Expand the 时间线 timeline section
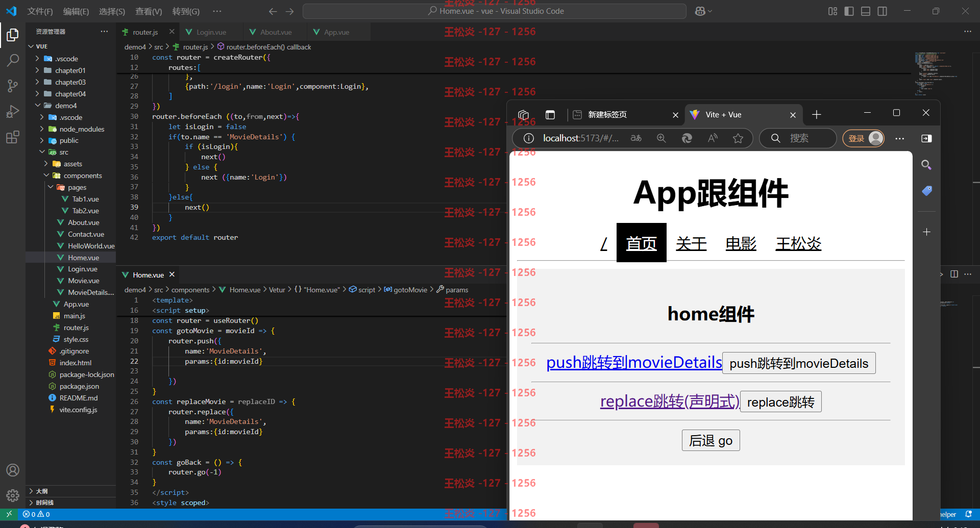This screenshot has width=980, height=528. (x=70, y=502)
